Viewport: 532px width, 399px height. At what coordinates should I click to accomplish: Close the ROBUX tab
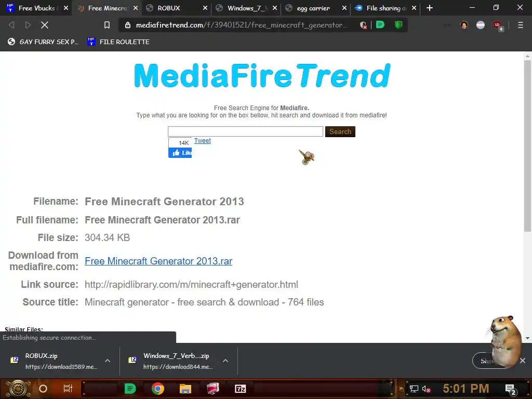(x=205, y=8)
